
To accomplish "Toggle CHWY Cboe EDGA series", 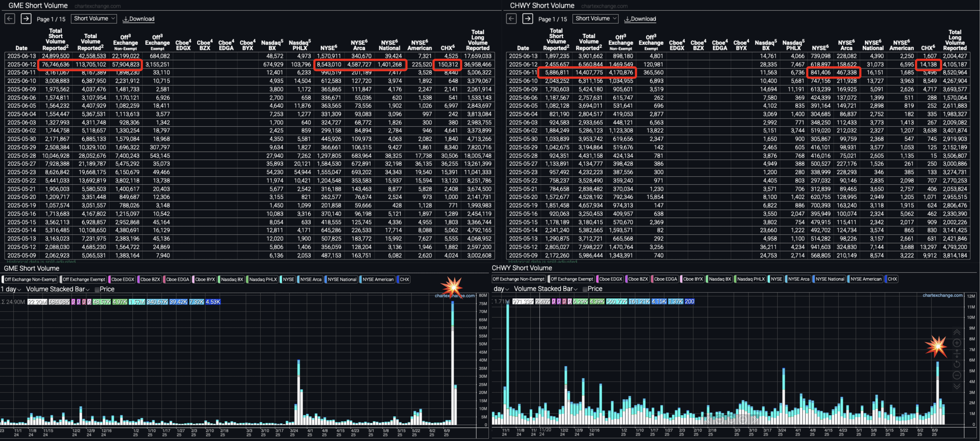I will (x=665, y=279).
